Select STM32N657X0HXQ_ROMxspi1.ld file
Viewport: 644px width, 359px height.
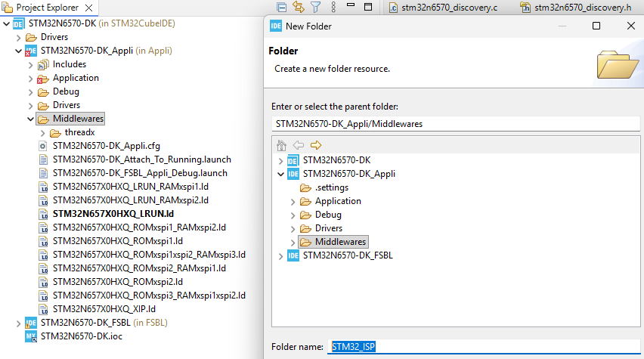pyautogui.click(x=117, y=240)
